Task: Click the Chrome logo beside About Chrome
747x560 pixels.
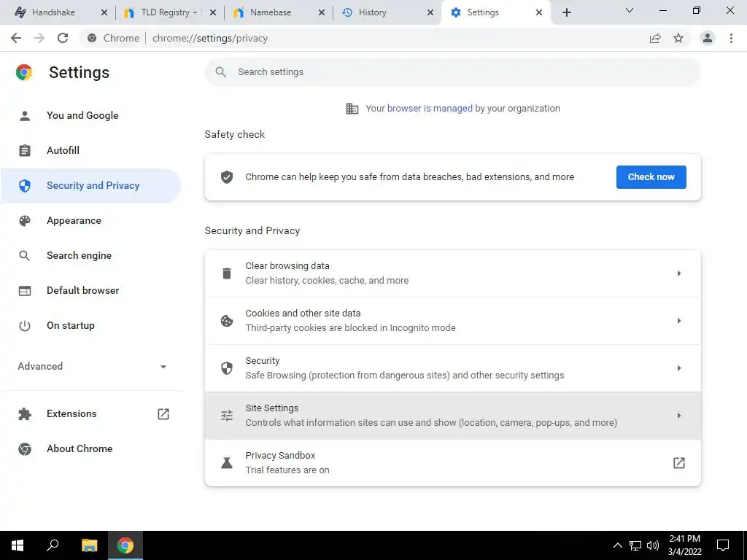Action: click(25, 449)
